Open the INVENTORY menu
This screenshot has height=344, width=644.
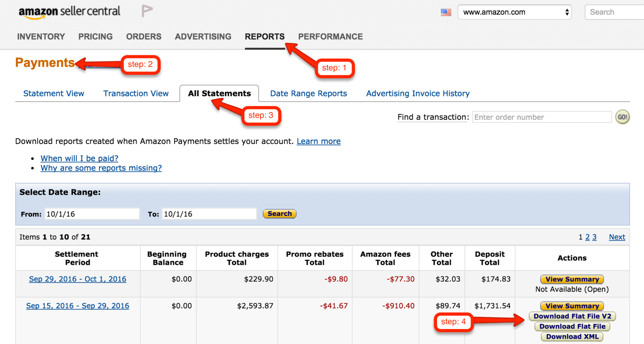coord(41,36)
